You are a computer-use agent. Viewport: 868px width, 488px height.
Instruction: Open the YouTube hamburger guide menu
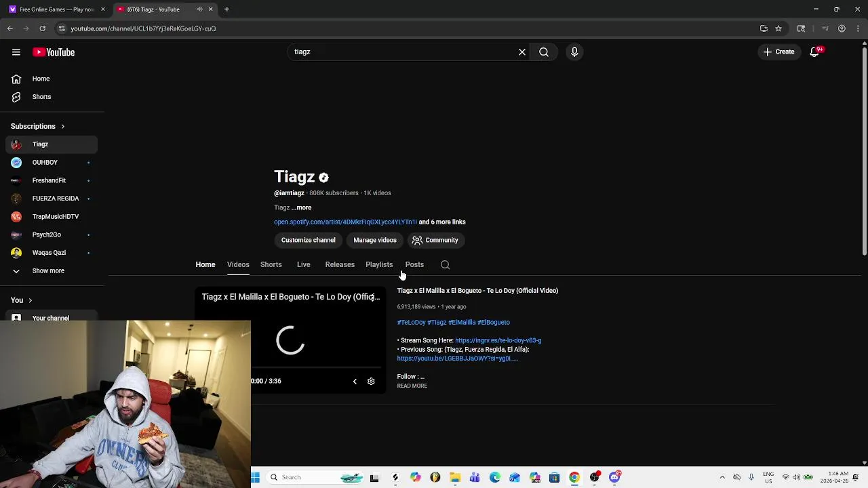click(16, 52)
